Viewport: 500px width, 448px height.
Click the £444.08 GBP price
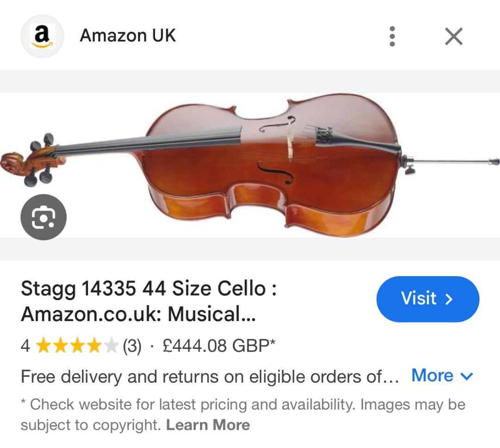pos(219,346)
